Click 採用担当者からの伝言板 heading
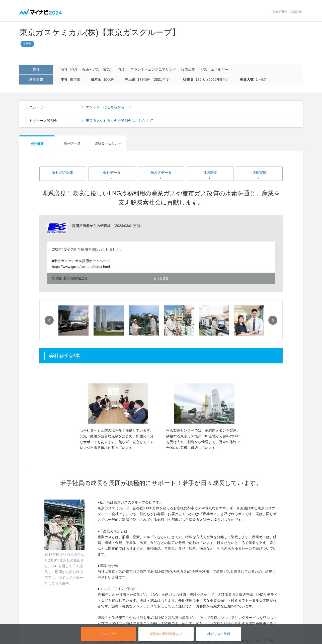Screen dimensions: 322x644 (x=91, y=226)
